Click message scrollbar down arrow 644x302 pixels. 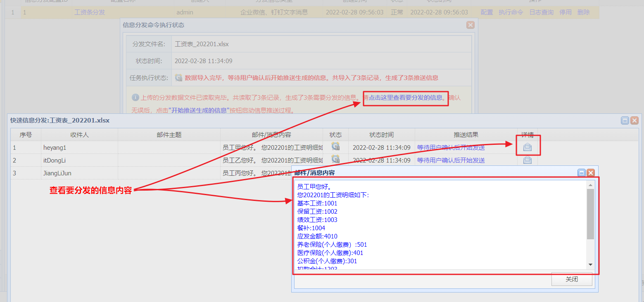(x=590, y=264)
